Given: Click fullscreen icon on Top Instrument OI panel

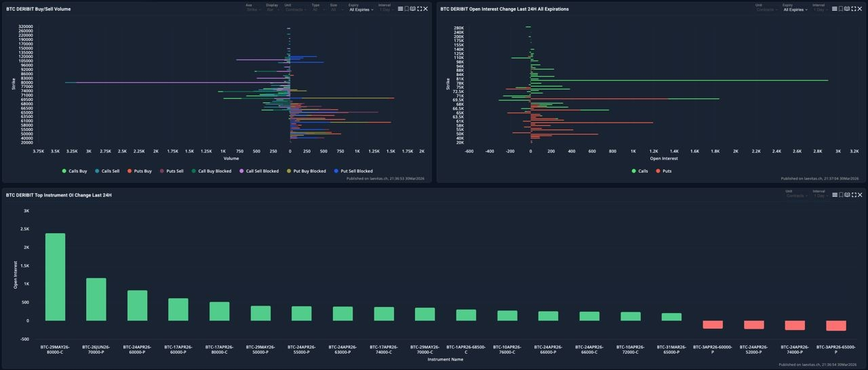Looking at the screenshot, I should click(x=853, y=194).
